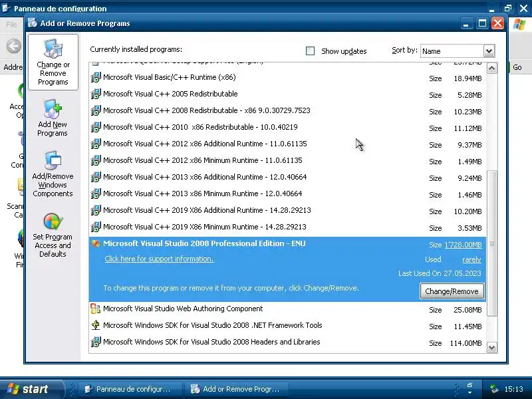
Task: Click icon of Visual C++ 2019 Minimum Runtime
Action: coord(96,227)
